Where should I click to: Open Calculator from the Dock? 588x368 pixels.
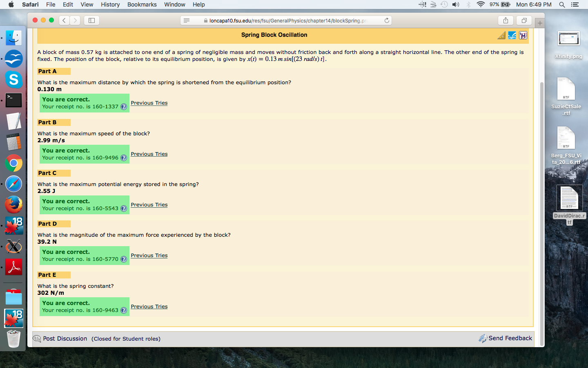pos(13,142)
